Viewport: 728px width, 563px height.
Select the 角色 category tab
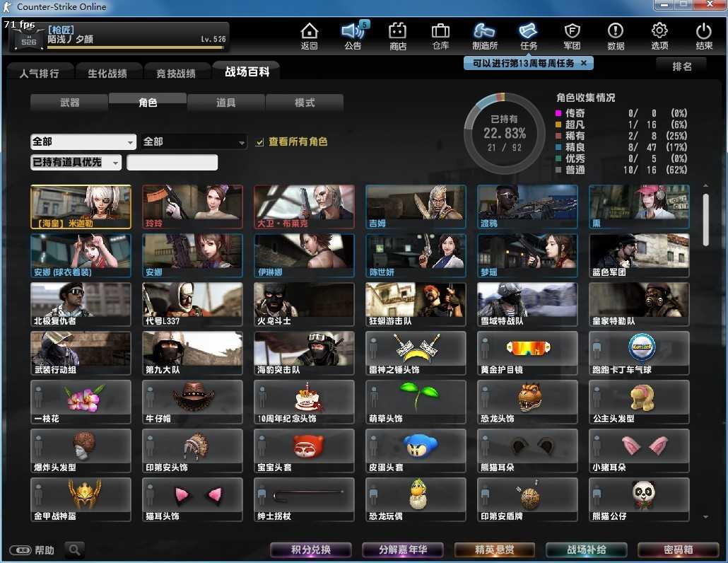pos(148,102)
